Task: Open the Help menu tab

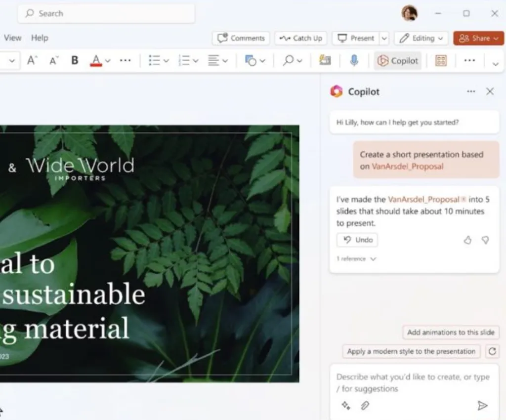Action: (40, 38)
